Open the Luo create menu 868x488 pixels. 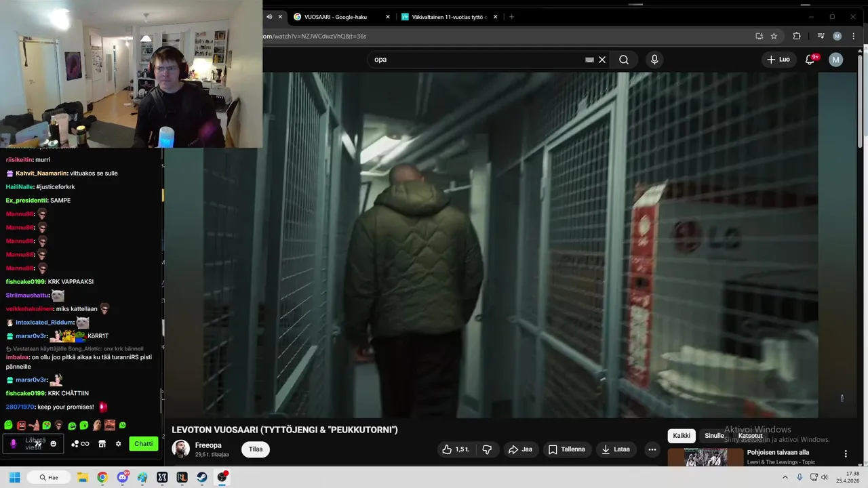[x=778, y=60]
